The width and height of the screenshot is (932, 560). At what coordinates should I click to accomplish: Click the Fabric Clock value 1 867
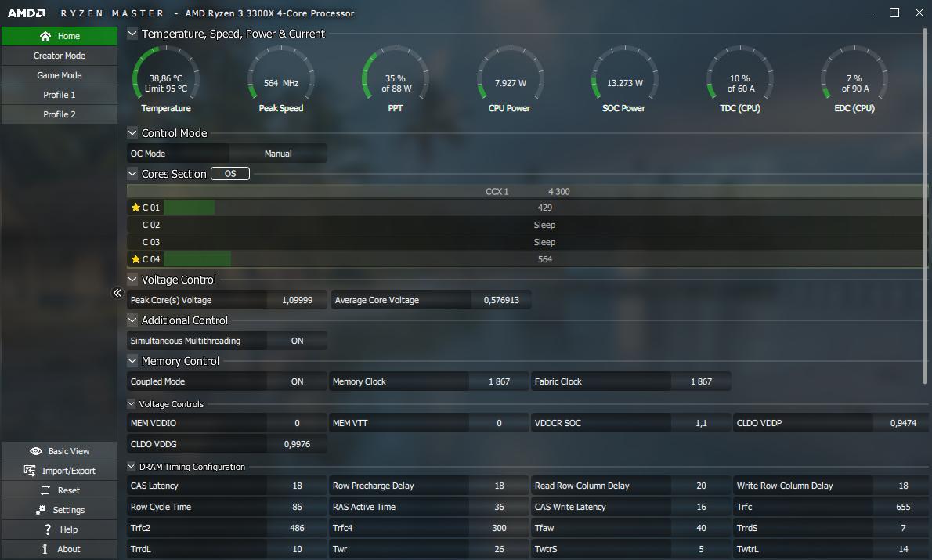(702, 381)
